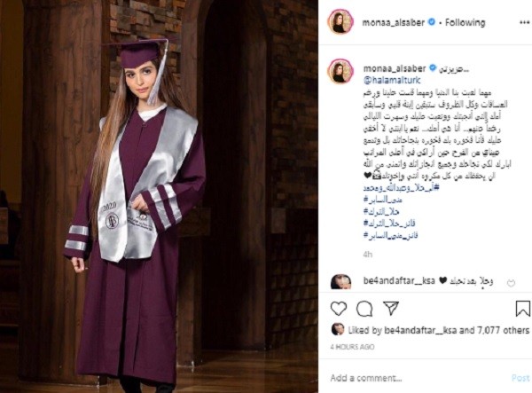
Task: Save post with bookmark icon
Action: pyautogui.click(x=522, y=309)
